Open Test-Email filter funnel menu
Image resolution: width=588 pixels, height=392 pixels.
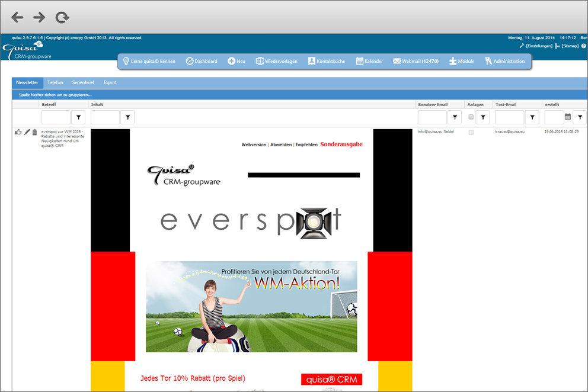(x=532, y=117)
